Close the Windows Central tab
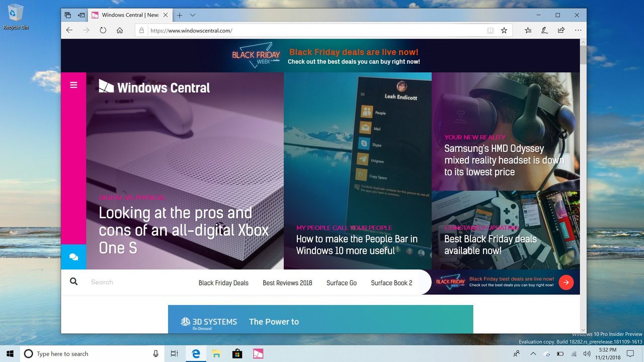This screenshot has height=362, width=644. point(166,15)
